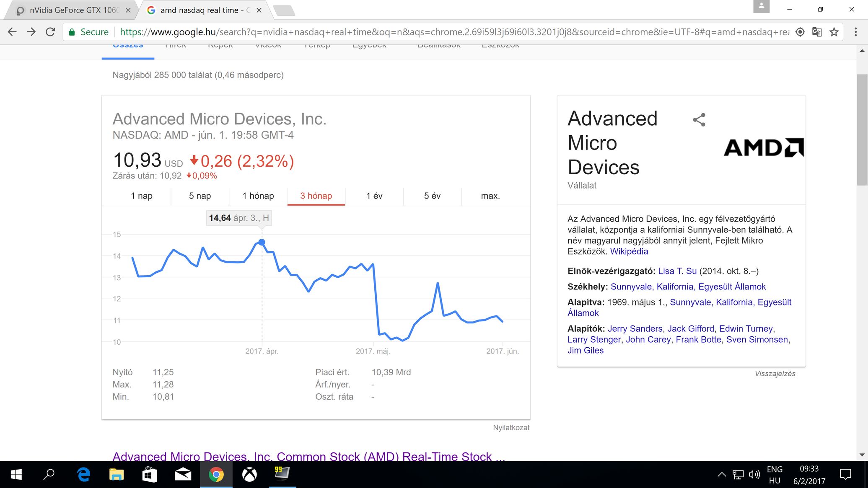Go forward using the browser forward arrow
The height and width of the screenshot is (488, 868).
point(31,32)
